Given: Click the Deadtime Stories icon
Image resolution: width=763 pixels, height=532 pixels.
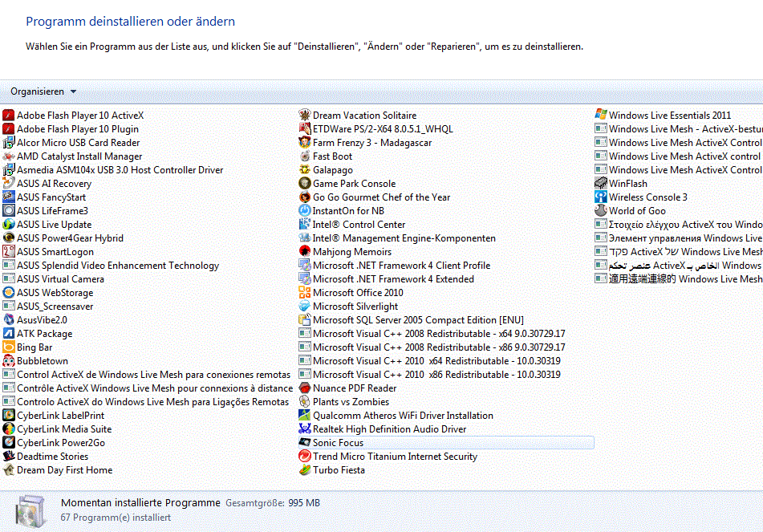Looking at the screenshot, I should 8,456.
